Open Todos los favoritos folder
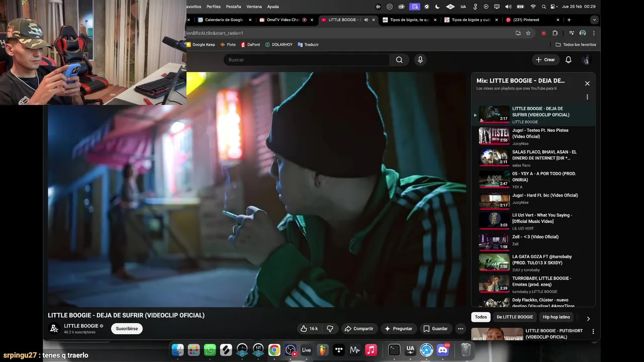Screen dimensions: 644x362 (576, 45)
